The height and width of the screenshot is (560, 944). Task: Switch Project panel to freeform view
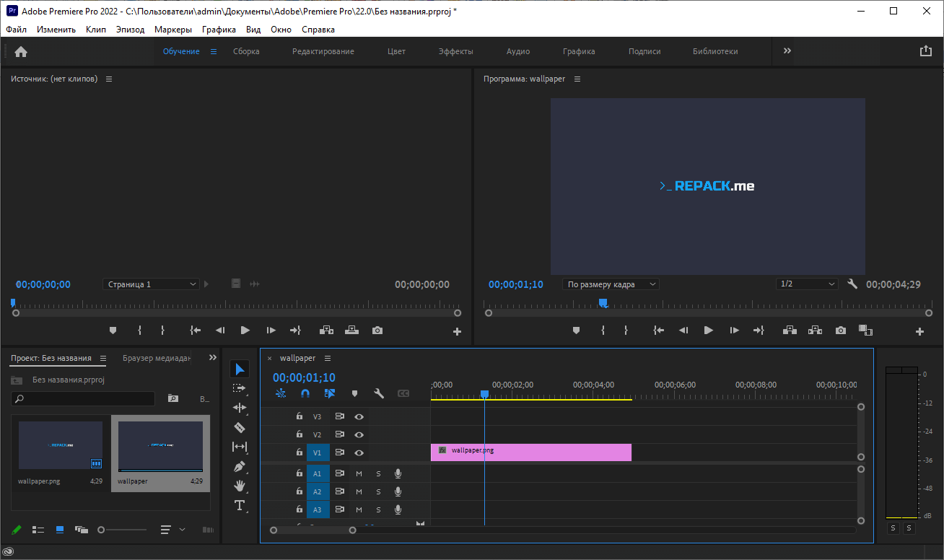click(82, 530)
